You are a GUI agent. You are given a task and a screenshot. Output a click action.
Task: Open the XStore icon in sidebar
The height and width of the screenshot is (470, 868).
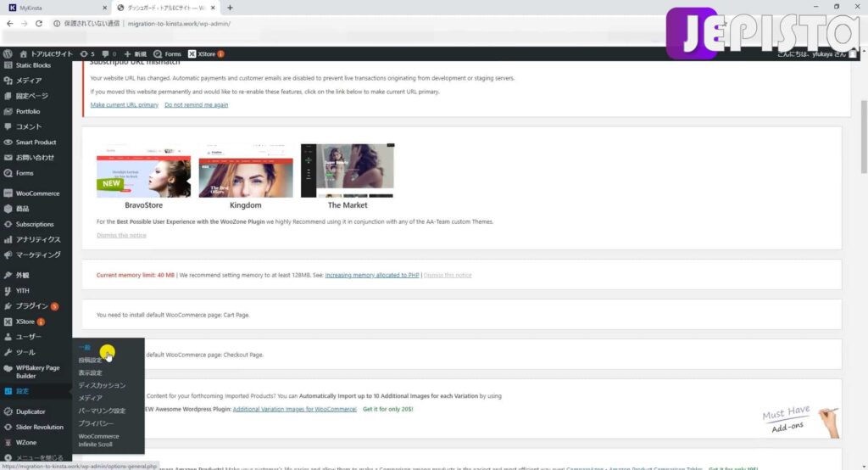point(8,322)
